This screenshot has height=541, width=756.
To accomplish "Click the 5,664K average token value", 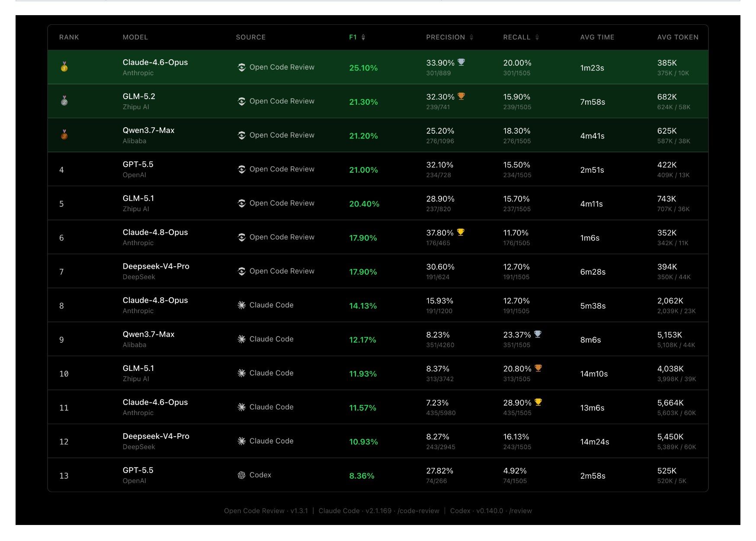I will click(x=670, y=403).
